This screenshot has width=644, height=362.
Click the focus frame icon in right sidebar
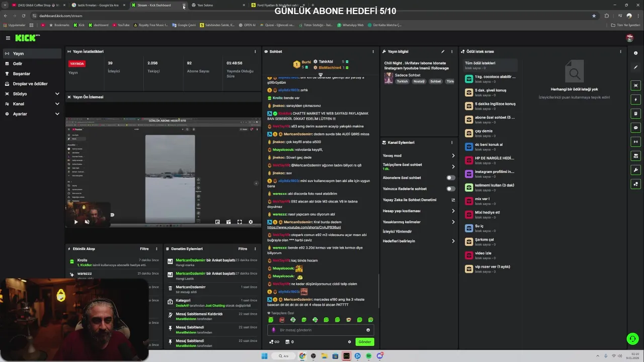(636, 85)
